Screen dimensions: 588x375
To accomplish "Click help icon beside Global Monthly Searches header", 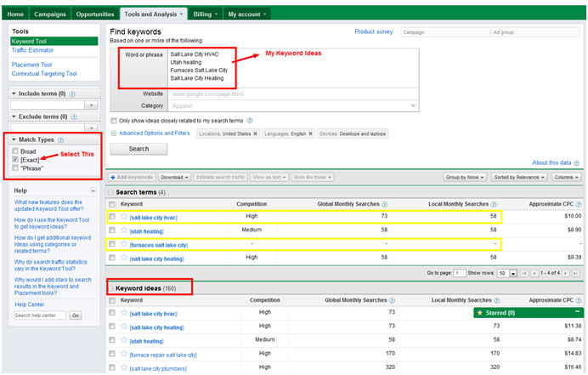I will 385,205.
